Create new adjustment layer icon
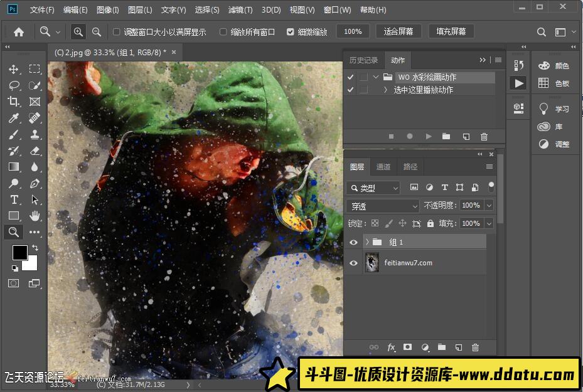The image size is (583, 392). coord(425,347)
